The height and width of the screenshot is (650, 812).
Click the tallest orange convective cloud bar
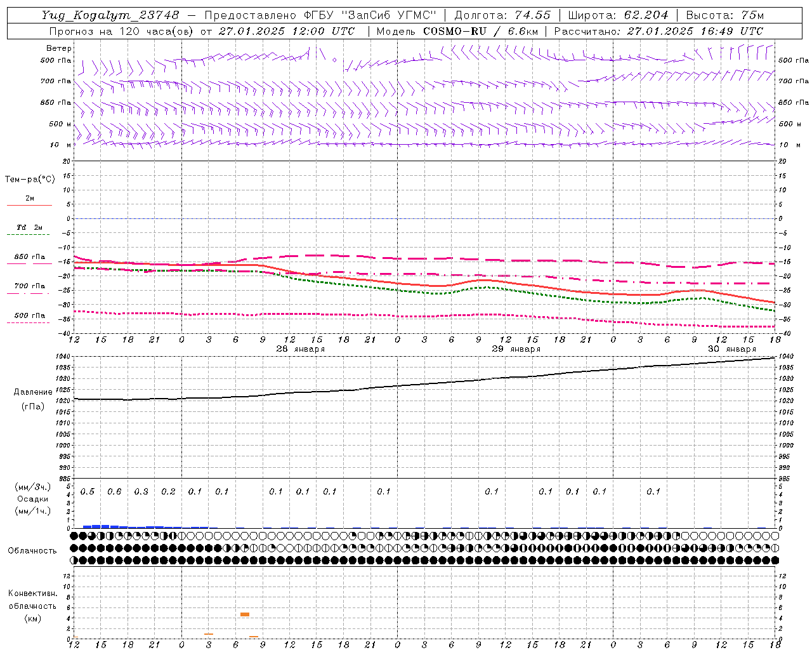245,614
